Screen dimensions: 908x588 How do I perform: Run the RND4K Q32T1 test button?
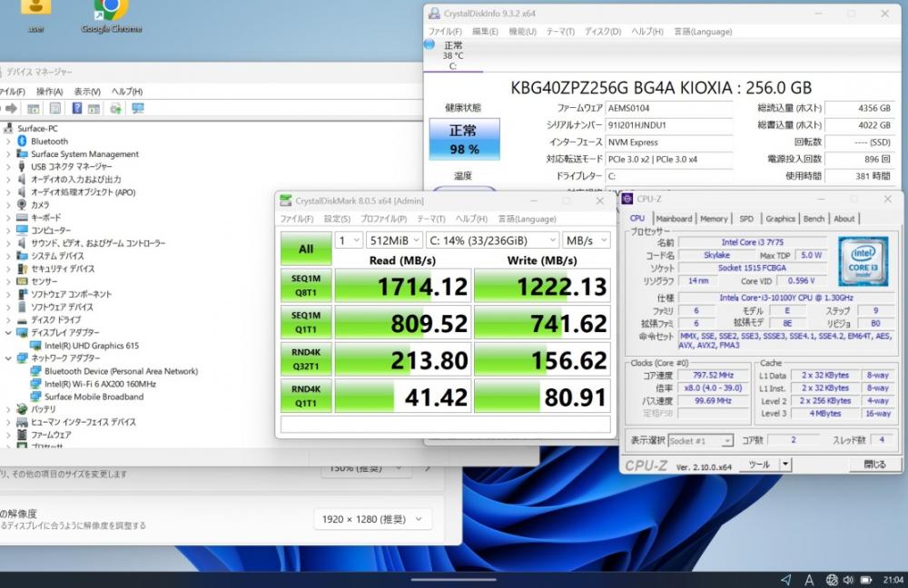pyautogui.click(x=306, y=359)
